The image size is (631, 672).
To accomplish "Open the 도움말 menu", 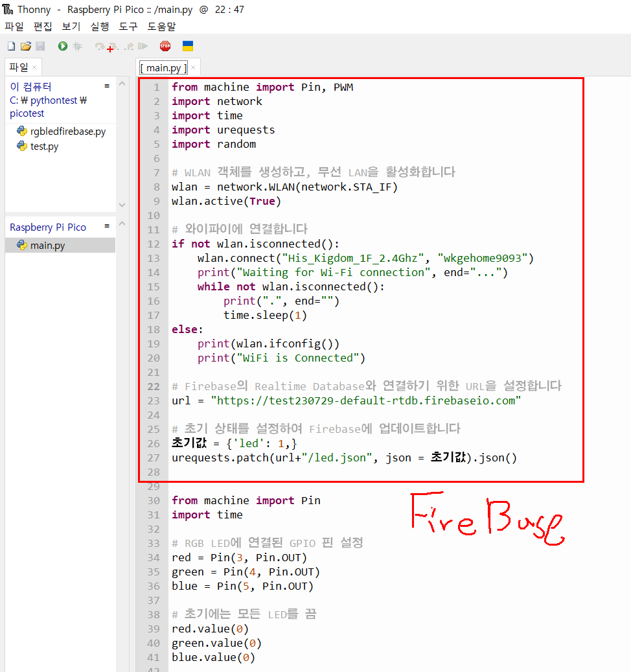I will [161, 27].
